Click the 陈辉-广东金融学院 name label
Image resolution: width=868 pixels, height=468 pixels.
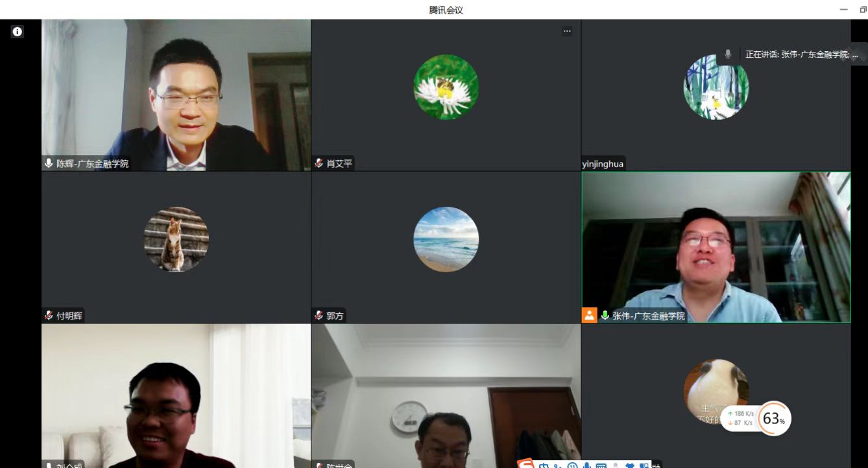(x=92, y=164)
